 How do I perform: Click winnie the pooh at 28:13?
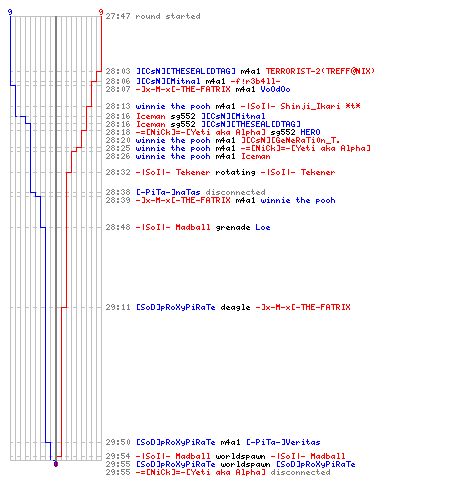pos(173,106)
